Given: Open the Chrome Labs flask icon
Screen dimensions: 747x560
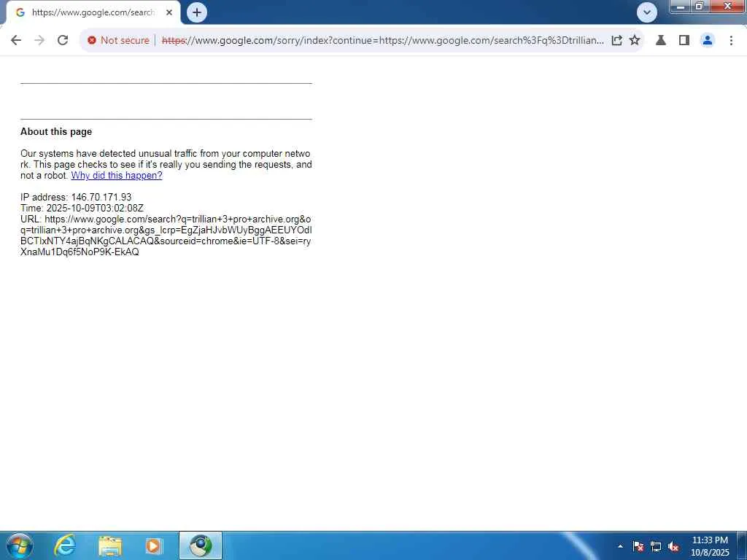Looking at the screenshot, I should pos(661,41).
